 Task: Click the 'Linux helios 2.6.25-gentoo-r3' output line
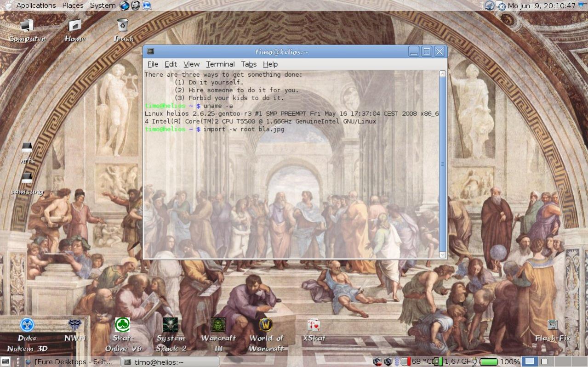coord(291,113)
